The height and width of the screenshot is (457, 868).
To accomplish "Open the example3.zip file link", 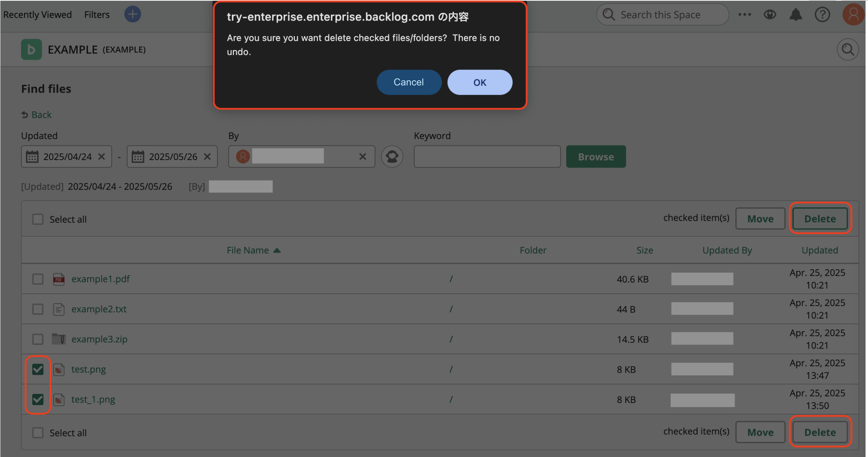I will point(99,339).
